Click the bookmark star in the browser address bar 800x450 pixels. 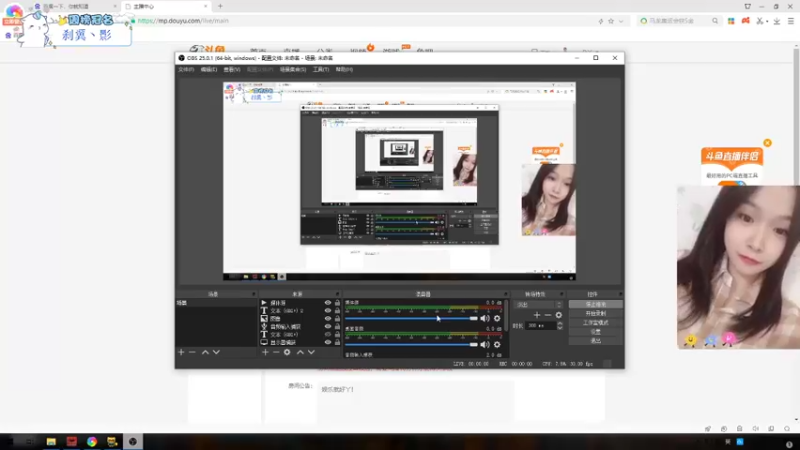point(611,21)
